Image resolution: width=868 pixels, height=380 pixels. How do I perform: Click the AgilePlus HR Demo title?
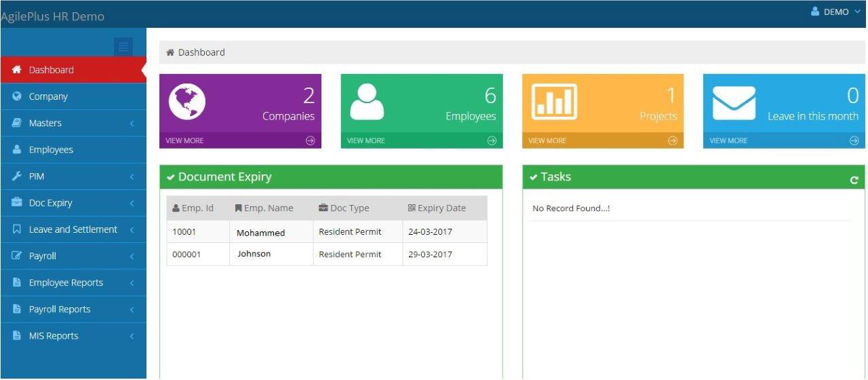click(x=52, y=16)
